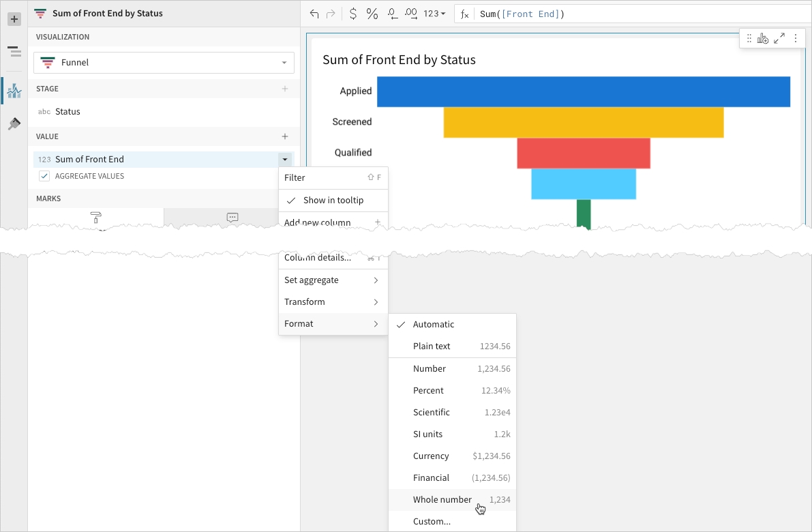Screen dimensions: 812x532
Task: Click the decrease decimal places icon
Action: [x=393, y=14]
